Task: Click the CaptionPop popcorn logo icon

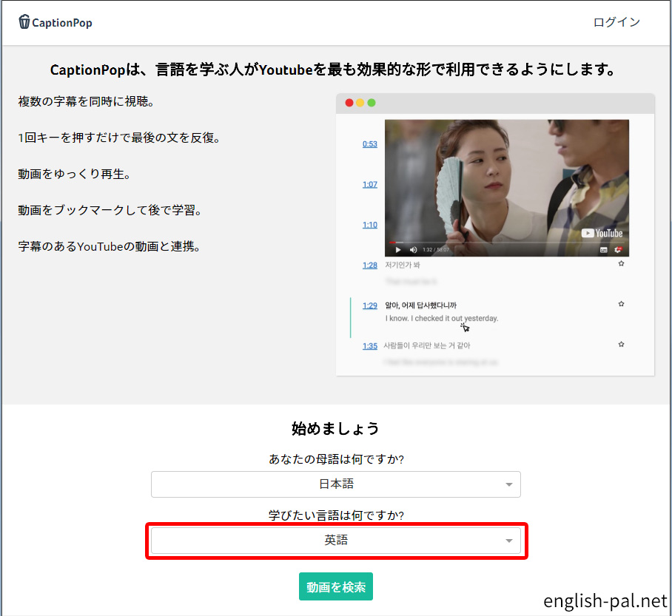Action: click(24, 21)
